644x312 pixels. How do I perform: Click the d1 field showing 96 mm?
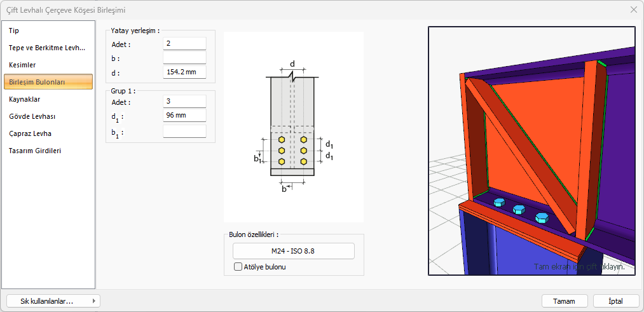click(184, 116)
